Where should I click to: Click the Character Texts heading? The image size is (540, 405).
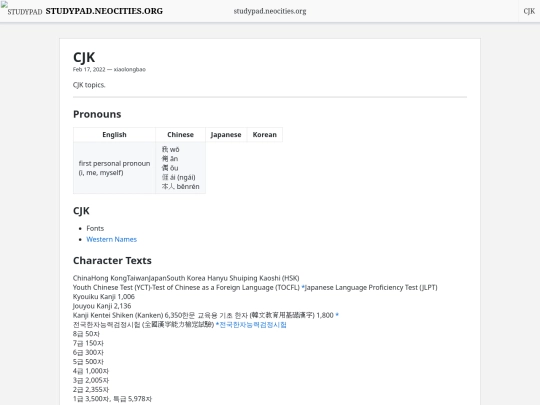(112, 260)
